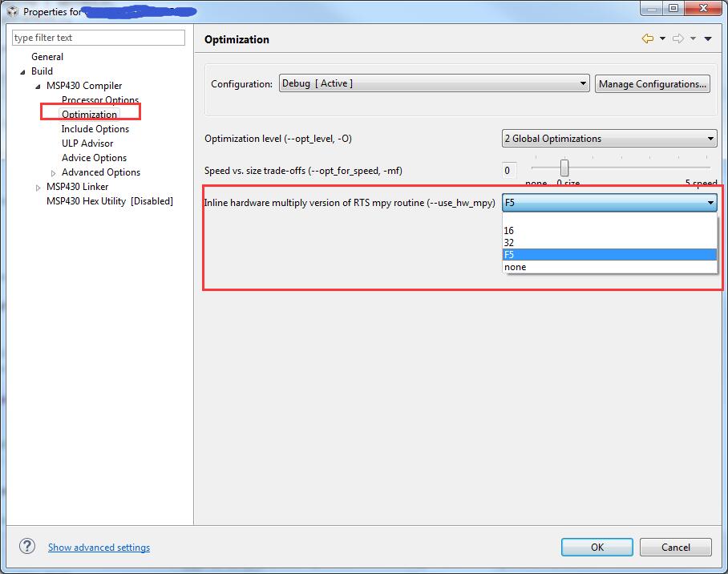This screenshot has width=728, height=574.
Task: Select MSP430 Compiler tree item
Action: (84, 86)
